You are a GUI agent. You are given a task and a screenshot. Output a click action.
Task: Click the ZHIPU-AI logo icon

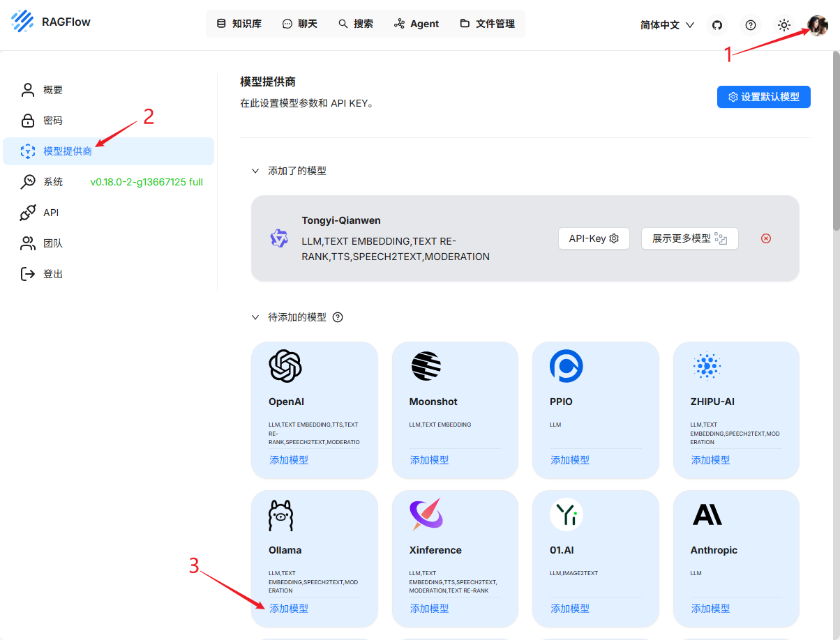tap(707, 366)
